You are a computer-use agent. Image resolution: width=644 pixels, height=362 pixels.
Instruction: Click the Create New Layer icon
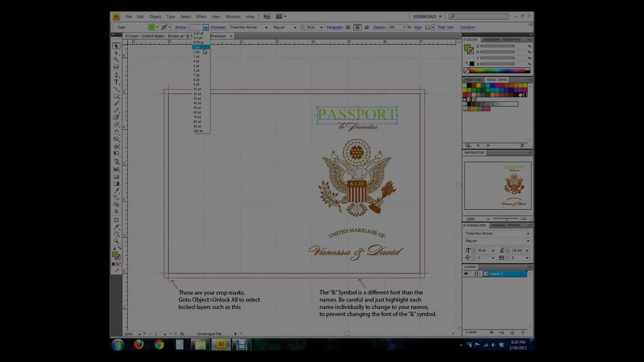[x=512, y=332]
